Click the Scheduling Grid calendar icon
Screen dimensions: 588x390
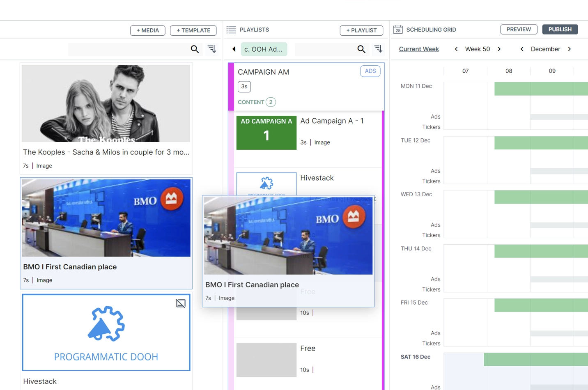coord(398,30)
